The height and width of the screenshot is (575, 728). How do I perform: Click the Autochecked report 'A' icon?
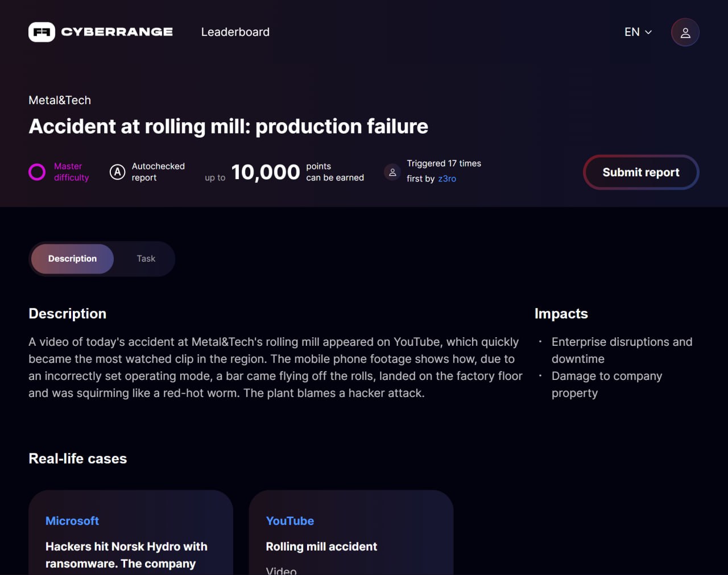coord(117,172)
